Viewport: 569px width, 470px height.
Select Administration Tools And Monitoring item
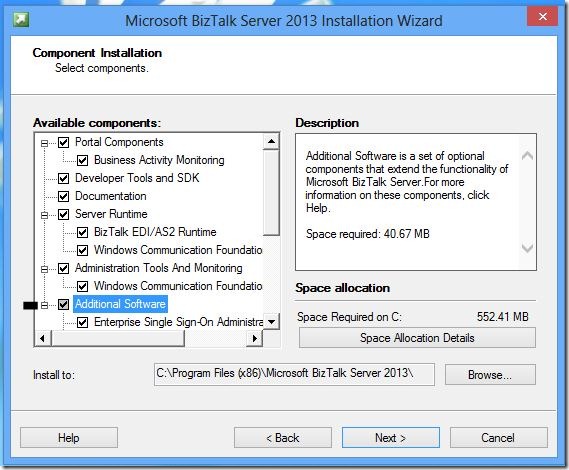(x=159, y=268)
